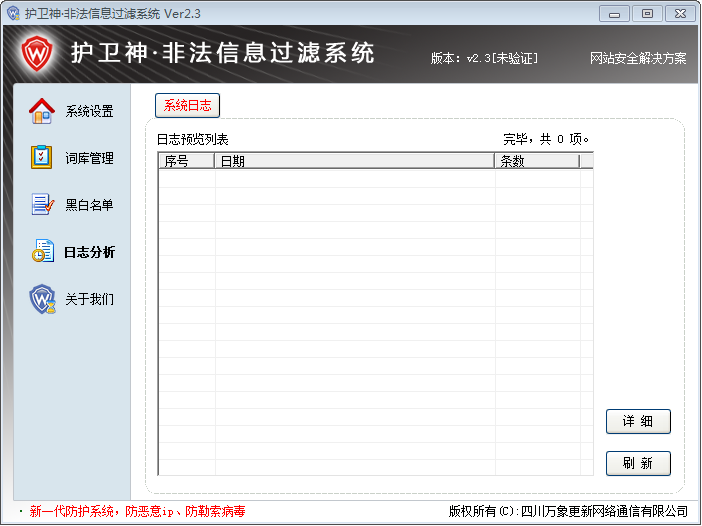Open 系统设置 from the sidebar

pyautogui.click(x=89, y=111)
